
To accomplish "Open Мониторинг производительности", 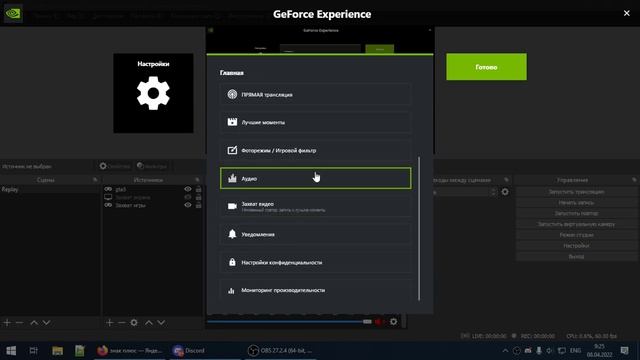I will 316,290.
